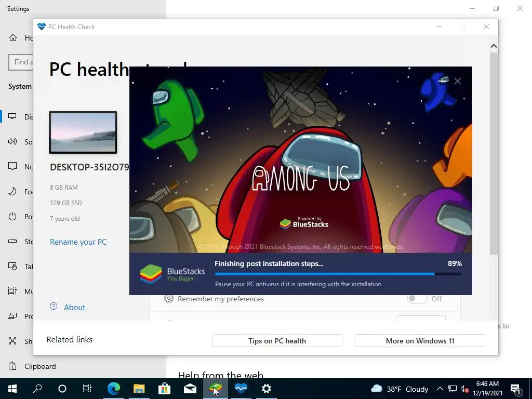Click the 89% progress value
This screenshot has width=532, height=399.
tap(455, 263)
